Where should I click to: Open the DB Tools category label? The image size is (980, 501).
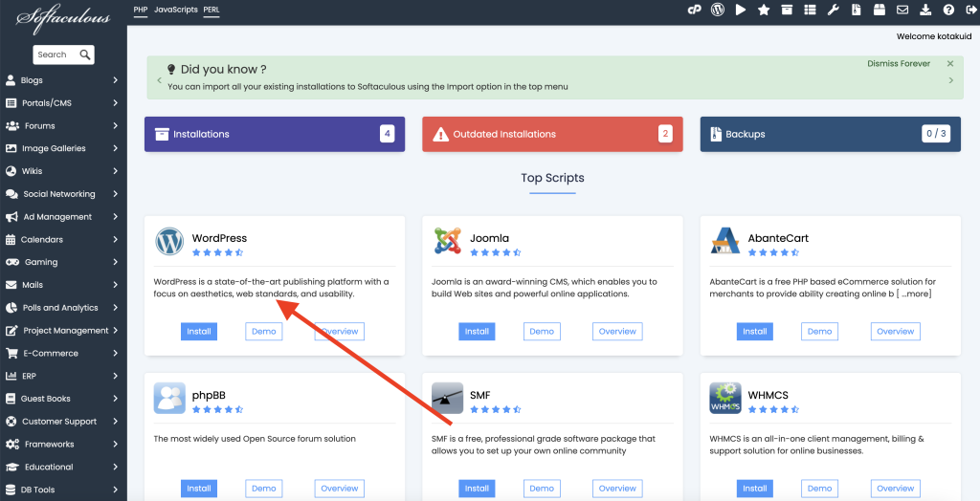point(37,490)
